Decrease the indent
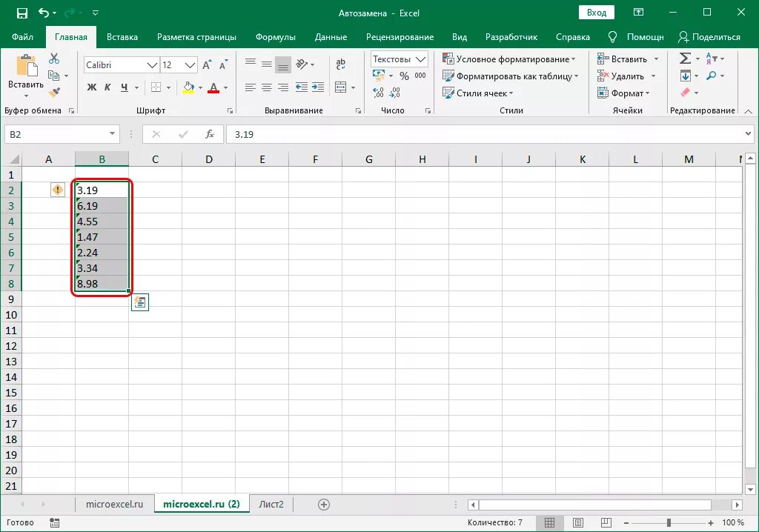This screenshot has height=532, width=759. (x=302, y=87)
